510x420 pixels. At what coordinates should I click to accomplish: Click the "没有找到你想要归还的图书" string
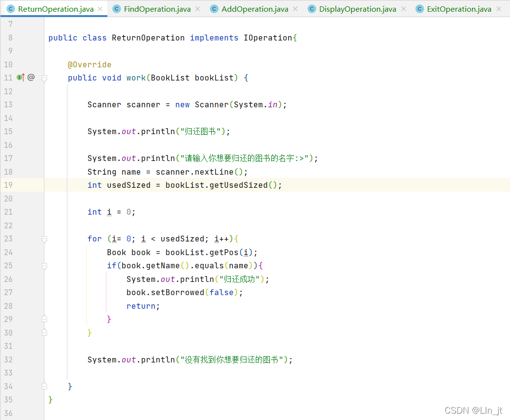[x=232, y=360]
